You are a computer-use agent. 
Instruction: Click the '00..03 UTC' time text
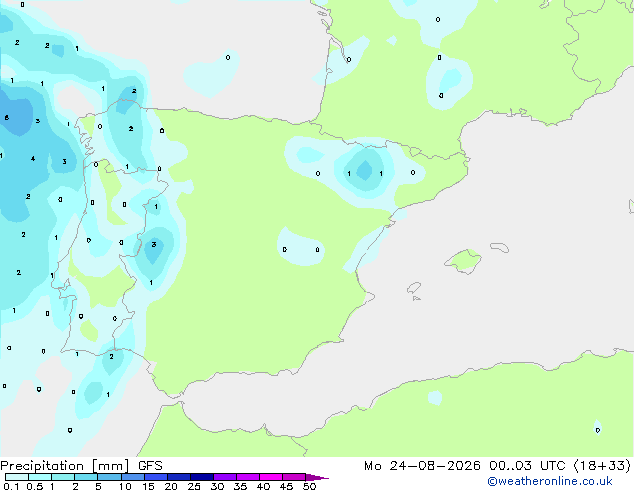click(527, 466)
